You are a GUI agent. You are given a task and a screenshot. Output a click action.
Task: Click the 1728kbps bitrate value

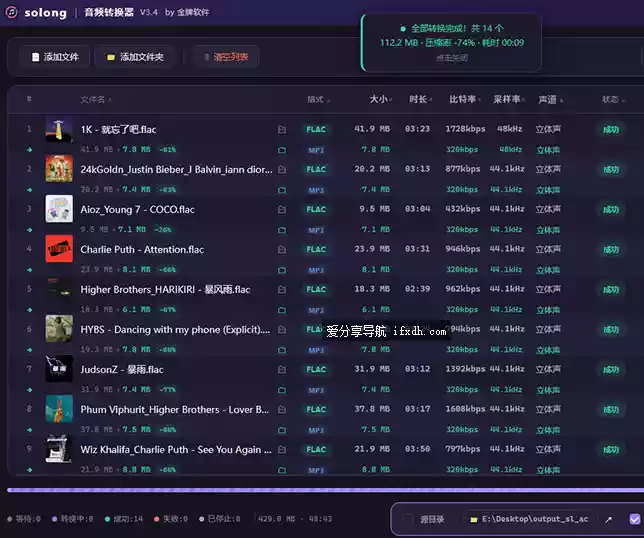[x=465, y=129]
